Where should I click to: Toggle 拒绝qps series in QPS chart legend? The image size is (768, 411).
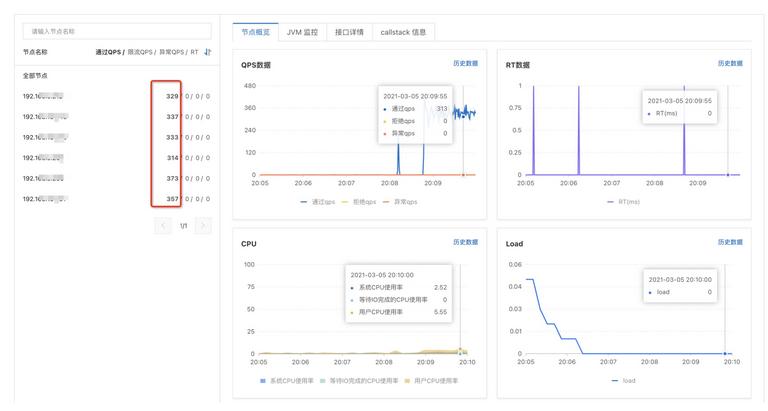[x=359, y=202]
